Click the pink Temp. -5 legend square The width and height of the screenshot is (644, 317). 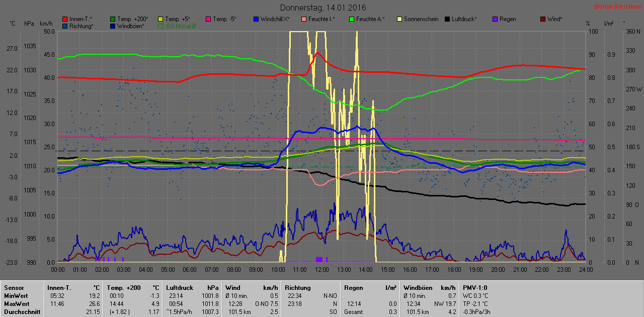pos(209,19)
